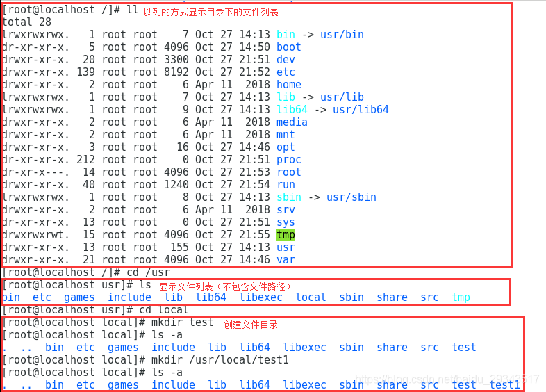
Task: Click the 'dr-xr-x---.' permission string
Action: pyautogui.click(x=36, y=172)
